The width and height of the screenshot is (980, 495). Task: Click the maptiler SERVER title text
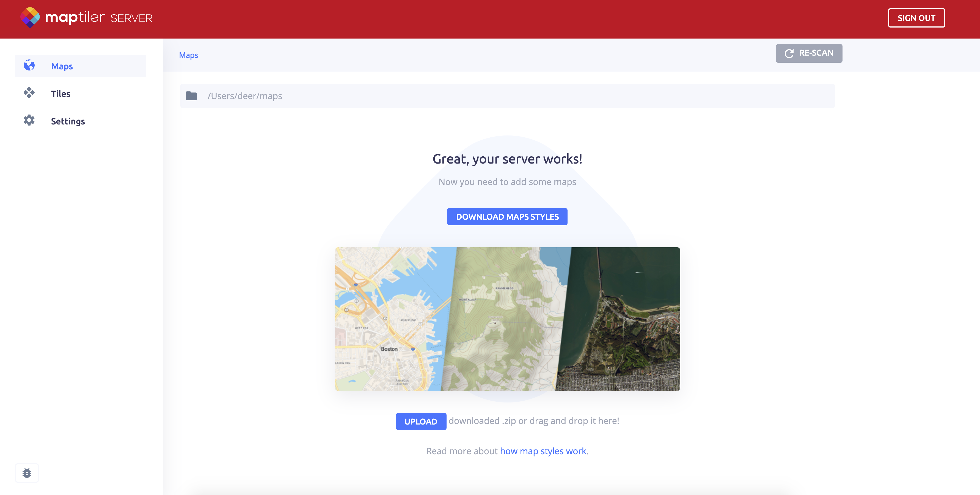[99, 18]
